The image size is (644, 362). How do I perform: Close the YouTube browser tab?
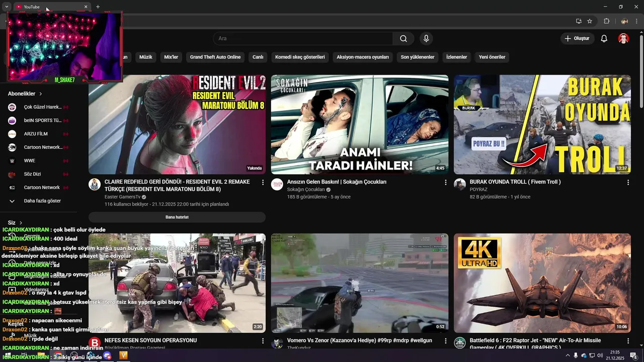tap(86, 7)
